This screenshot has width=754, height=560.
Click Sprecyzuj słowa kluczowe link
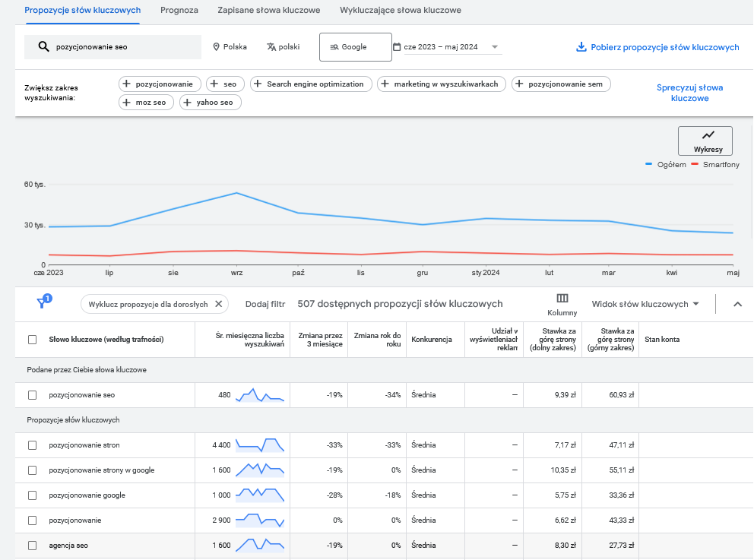tap(689, 93)
